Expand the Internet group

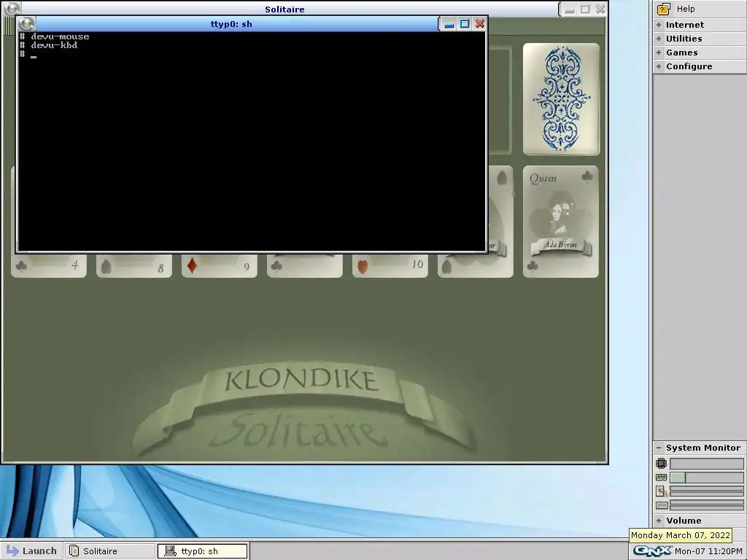659,25
